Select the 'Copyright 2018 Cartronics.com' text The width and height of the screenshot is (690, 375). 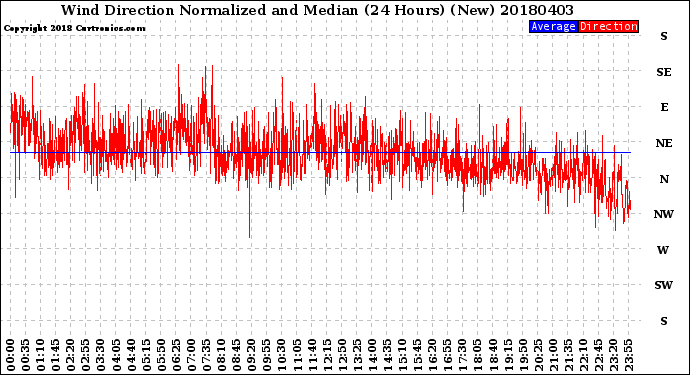click(74, 29)
